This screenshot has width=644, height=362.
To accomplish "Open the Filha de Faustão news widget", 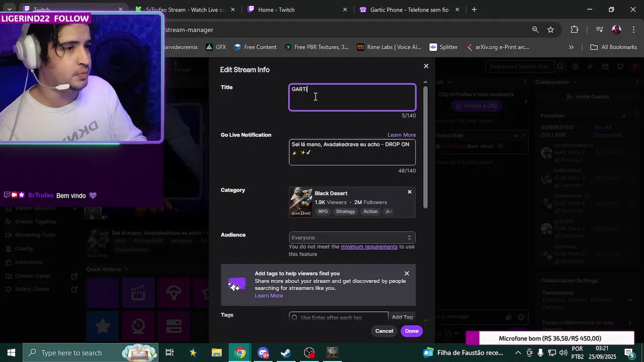I will (x=464, y=352).
